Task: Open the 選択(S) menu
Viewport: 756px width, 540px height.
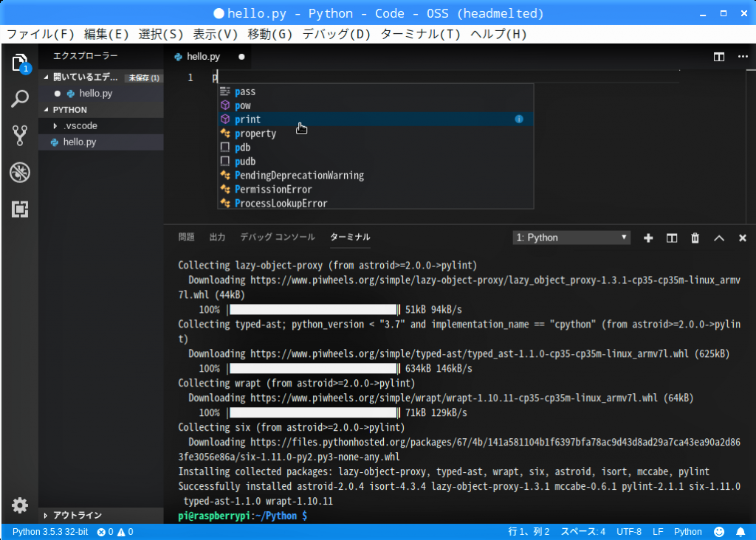Action: [161, 34]
